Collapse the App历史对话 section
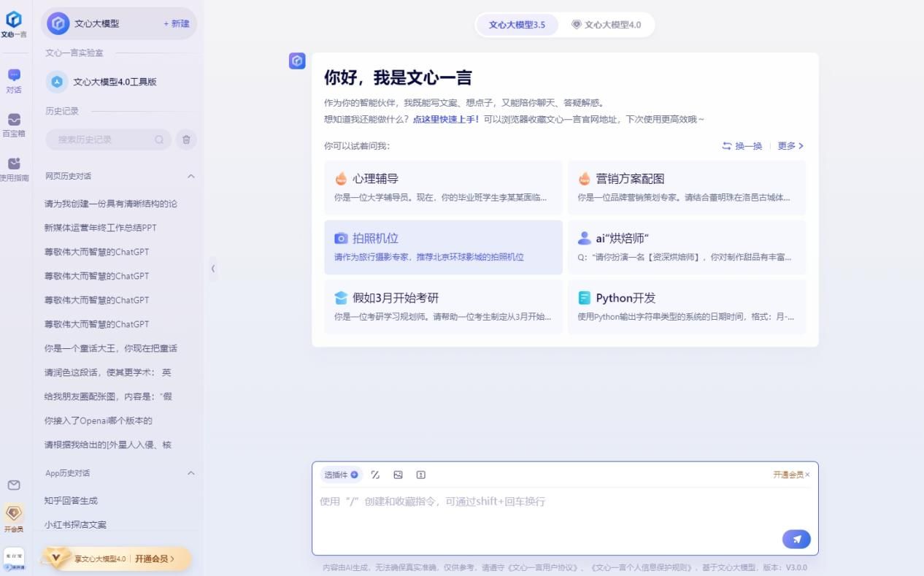The width and height of the screenshot is (924, 576). point(191,473)
